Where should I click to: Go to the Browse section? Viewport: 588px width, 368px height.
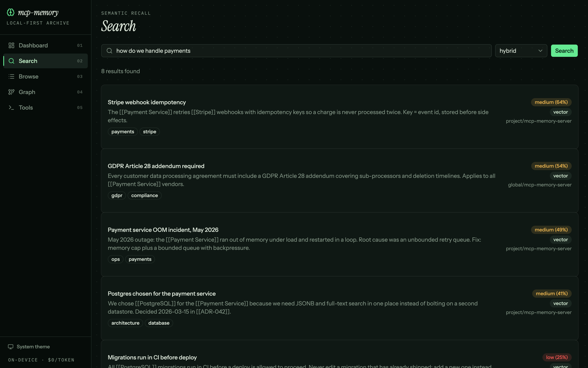click(46, 76)
